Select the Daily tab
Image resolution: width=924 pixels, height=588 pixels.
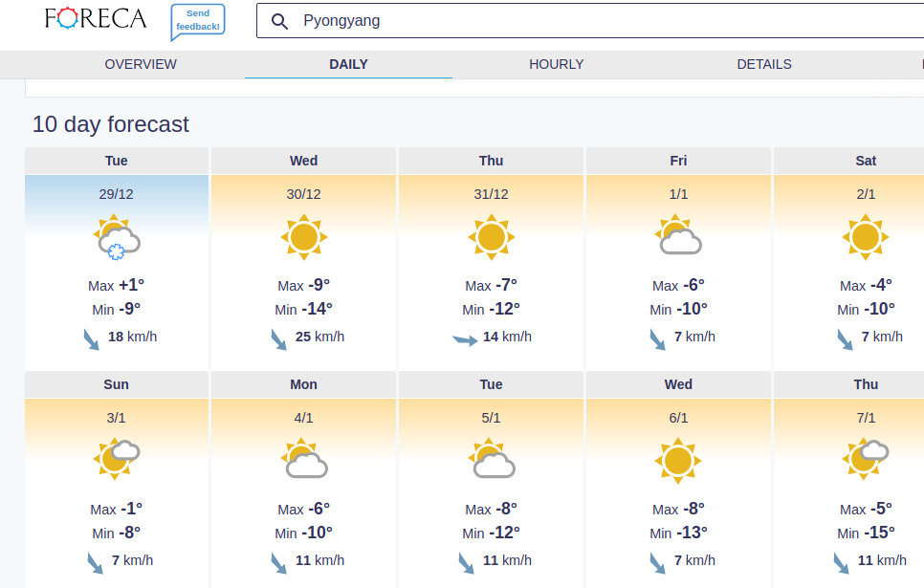click(x=348, y=64)
